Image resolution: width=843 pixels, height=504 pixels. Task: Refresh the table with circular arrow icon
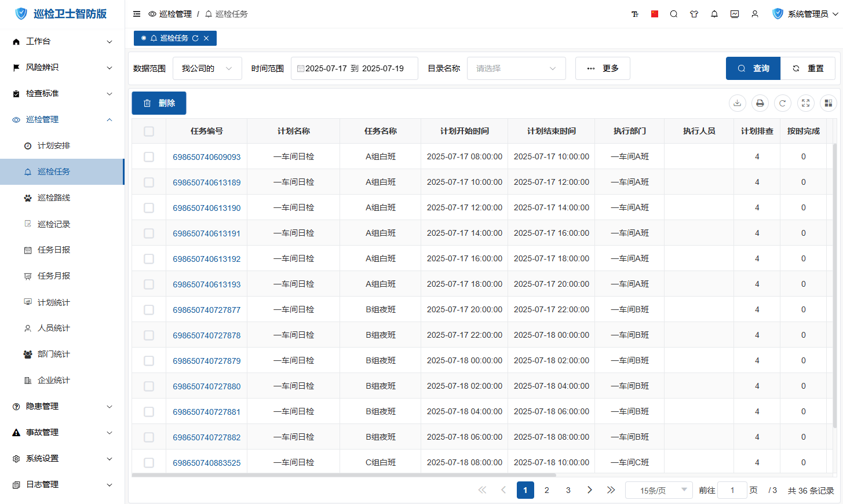[783, 103]
